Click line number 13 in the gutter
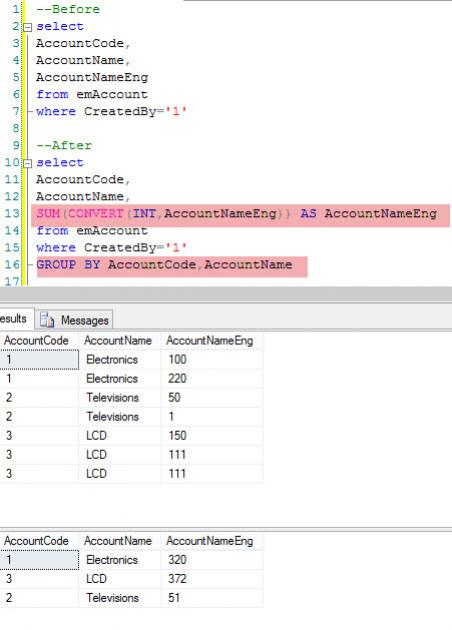Screen dimensions: 452x630 pos(12,213)
